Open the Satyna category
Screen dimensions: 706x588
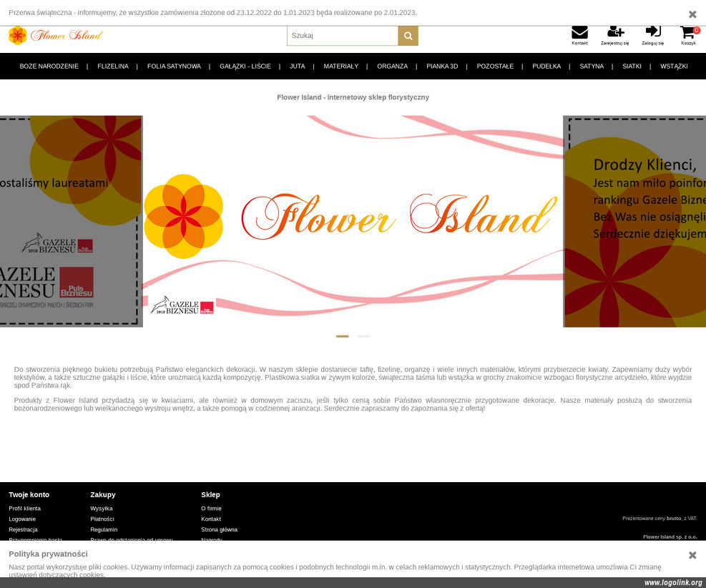click(x=592, y=67)
